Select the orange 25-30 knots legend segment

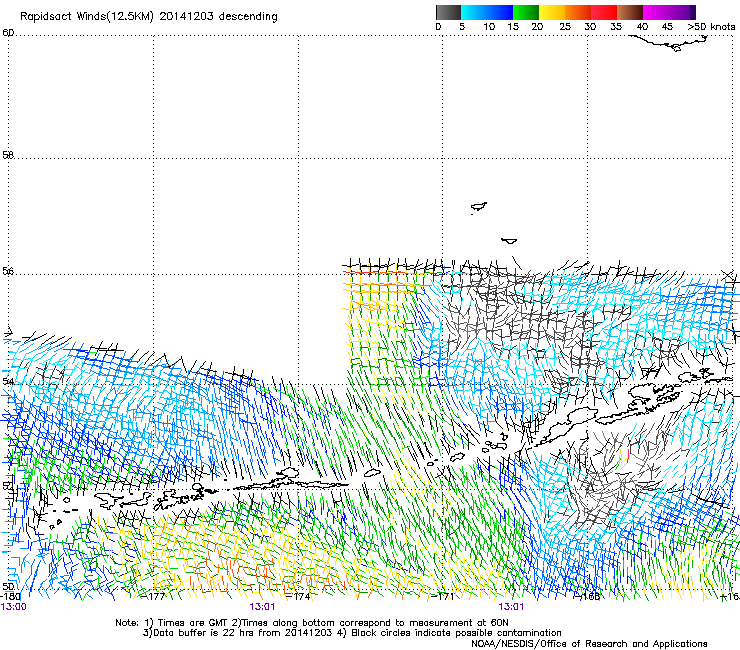(x=578, y=12)
